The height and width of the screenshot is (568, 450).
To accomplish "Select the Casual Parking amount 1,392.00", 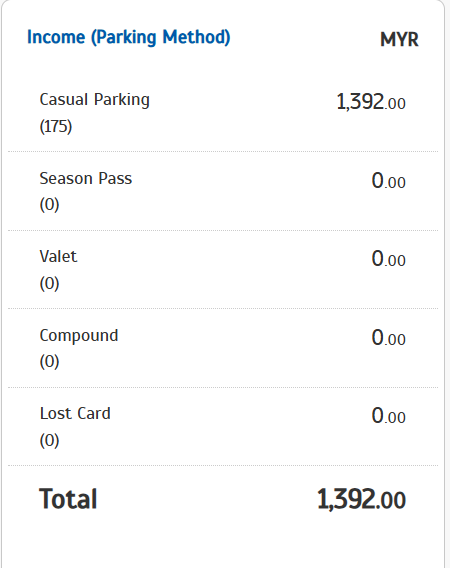I will [371, 102].
